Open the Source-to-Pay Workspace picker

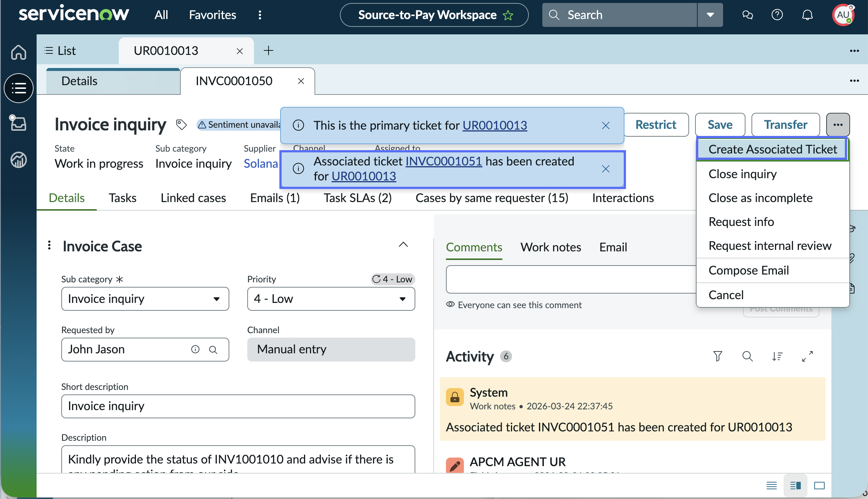coord(434,15)
